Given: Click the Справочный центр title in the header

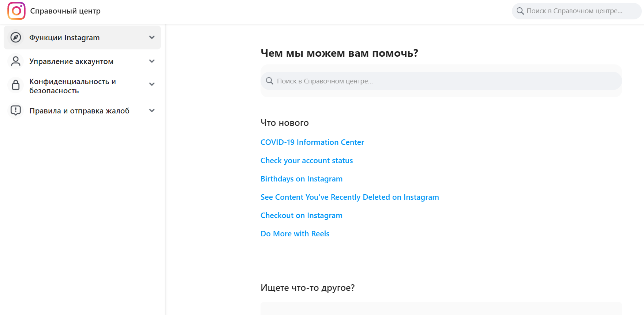Looking at the screenshot, I should [65, 11].
